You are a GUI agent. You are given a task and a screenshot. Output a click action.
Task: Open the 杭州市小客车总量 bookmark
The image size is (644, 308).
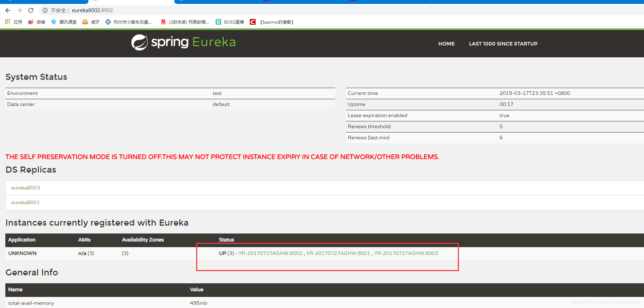(x=129, y=22)
